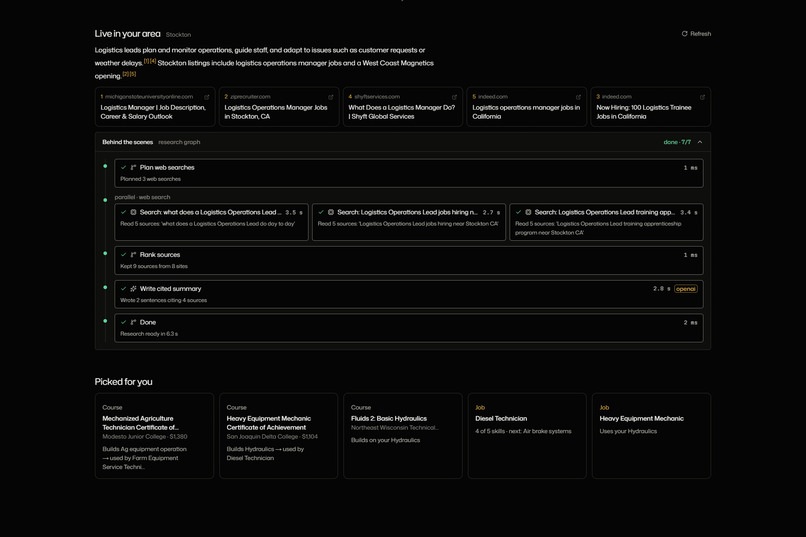Open the Diesel Technician job card
Viewport: 806px width, 537px height.
pos(527,436)
